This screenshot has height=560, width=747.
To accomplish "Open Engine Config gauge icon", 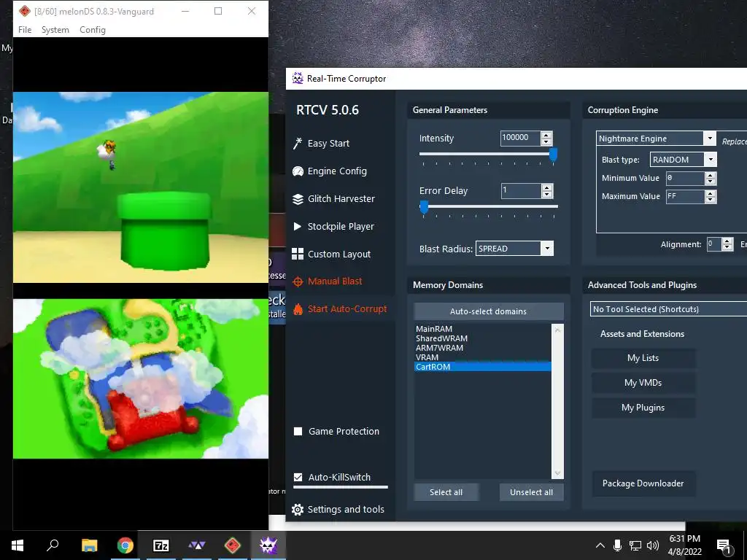I will tap(298, 171).
